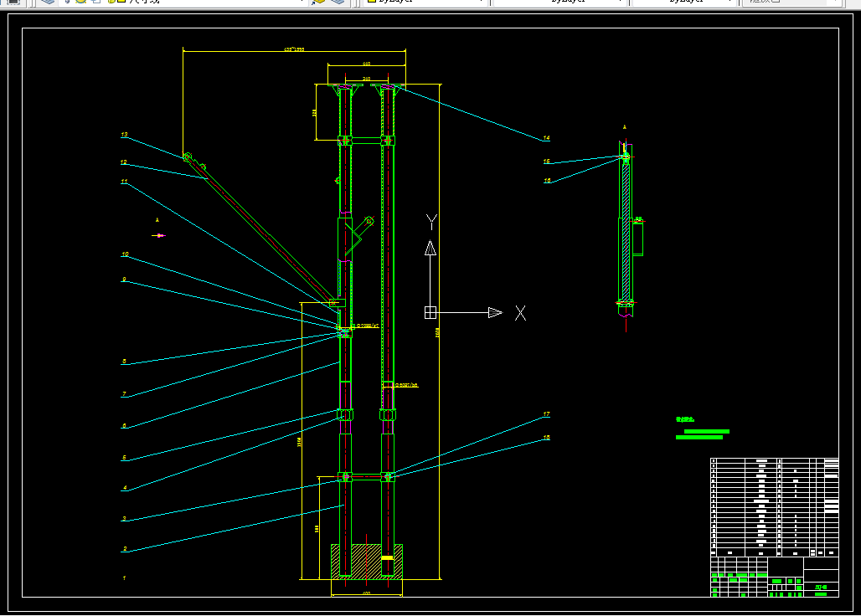Click the X axis label of UCS icon
Image resolution: width=861 pixels, height=616 pixels.
(x=521, y=313)
